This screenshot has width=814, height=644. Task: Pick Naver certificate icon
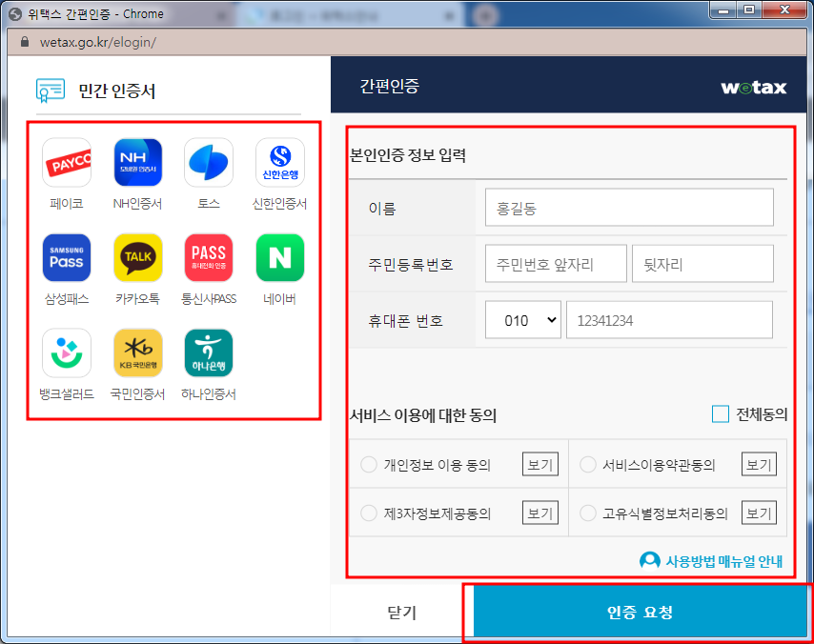(x=279, y=257)
